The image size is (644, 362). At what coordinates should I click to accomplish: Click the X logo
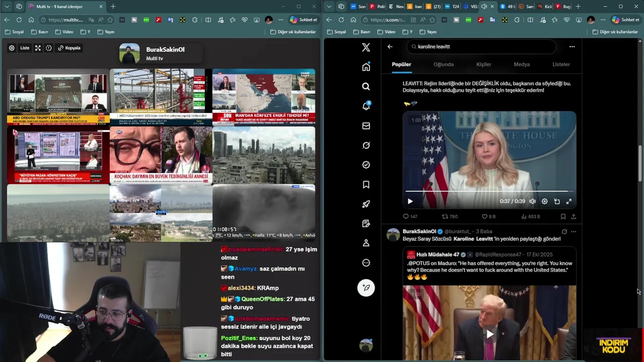pos(366,47)
